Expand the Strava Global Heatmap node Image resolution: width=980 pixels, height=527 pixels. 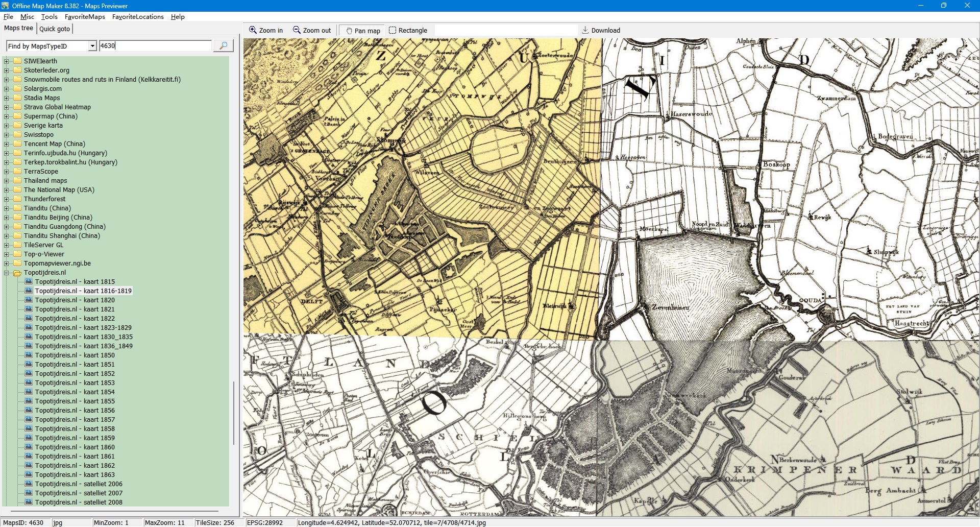click(x=7, y=107)
